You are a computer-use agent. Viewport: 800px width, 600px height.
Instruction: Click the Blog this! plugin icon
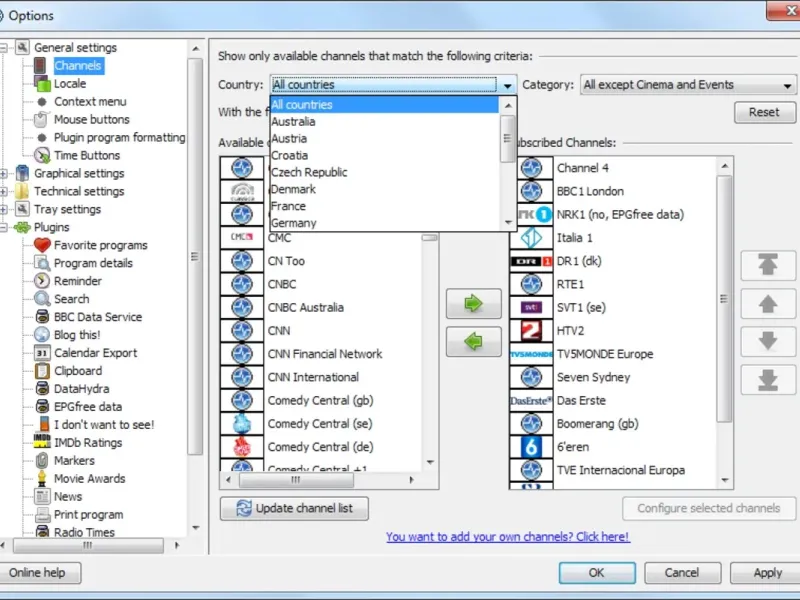pyautogui.click(x=42, y=335)
